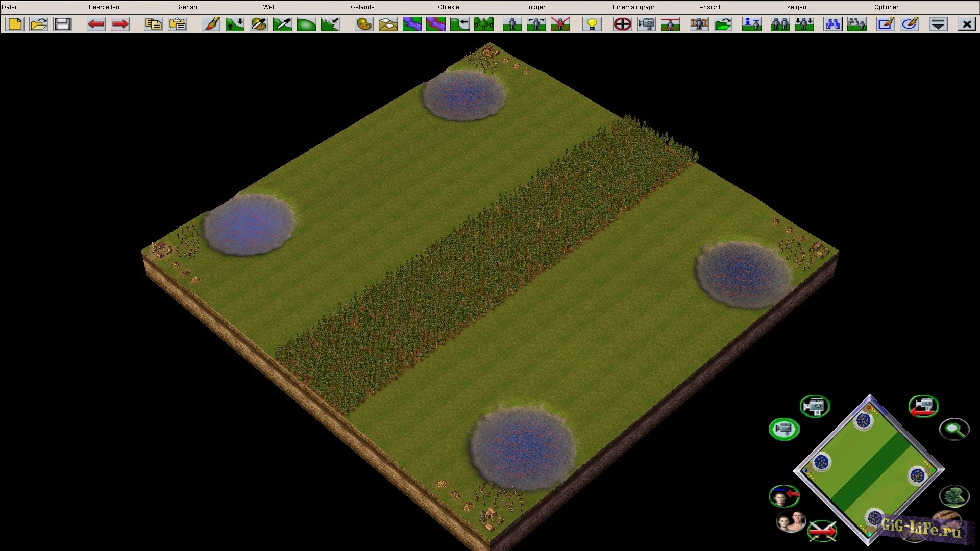Image resolution: width=980 pixels, height=551 pixels.
Task: Click the top lake on the minimap
Action: coord(863,421)
